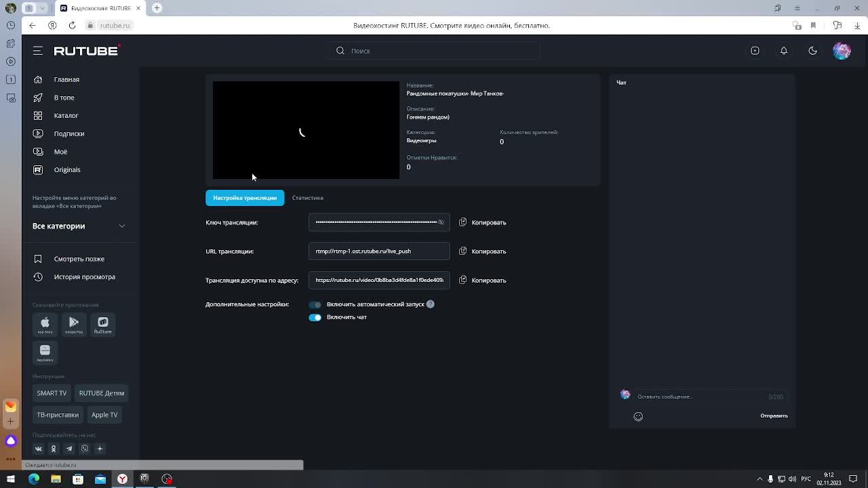
Task: Open the notifications bell
Action: tap(784, 51)
